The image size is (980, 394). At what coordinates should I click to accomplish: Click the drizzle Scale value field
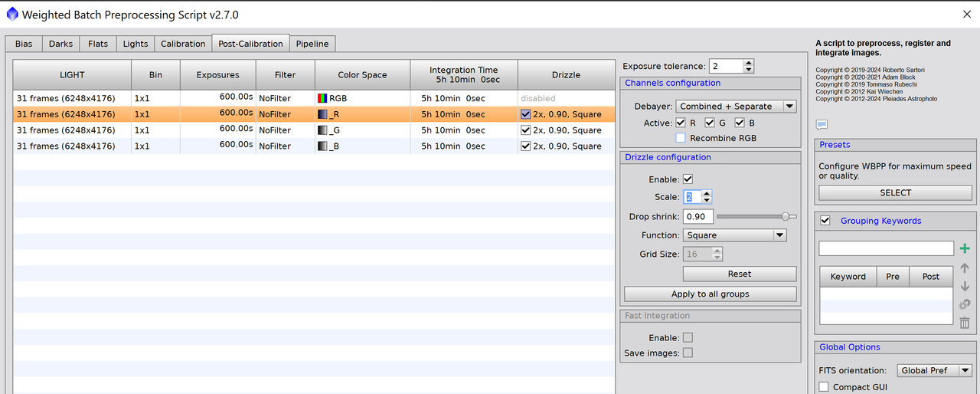(x=692, y=197)
